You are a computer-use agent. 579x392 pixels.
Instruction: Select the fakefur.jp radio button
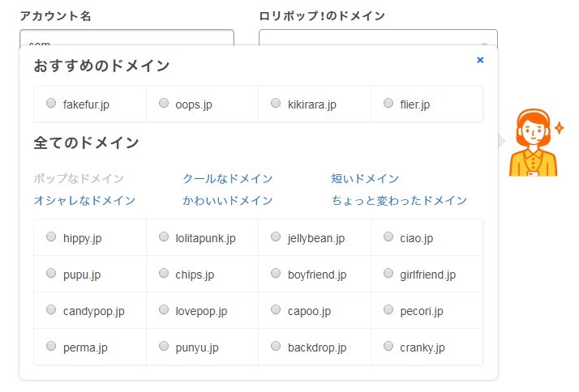(x=51, y=104)
